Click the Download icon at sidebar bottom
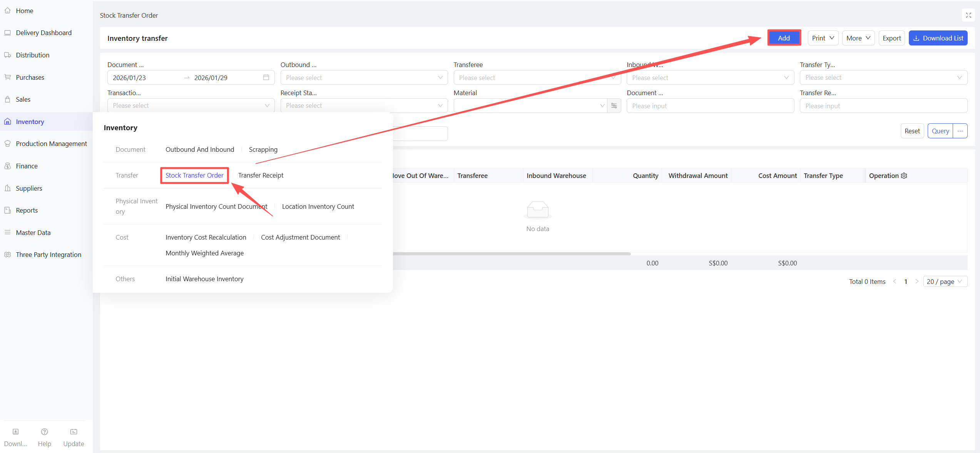Image resolution: width=980 pixels, height=453 pixels. click(x=15, y=432)
